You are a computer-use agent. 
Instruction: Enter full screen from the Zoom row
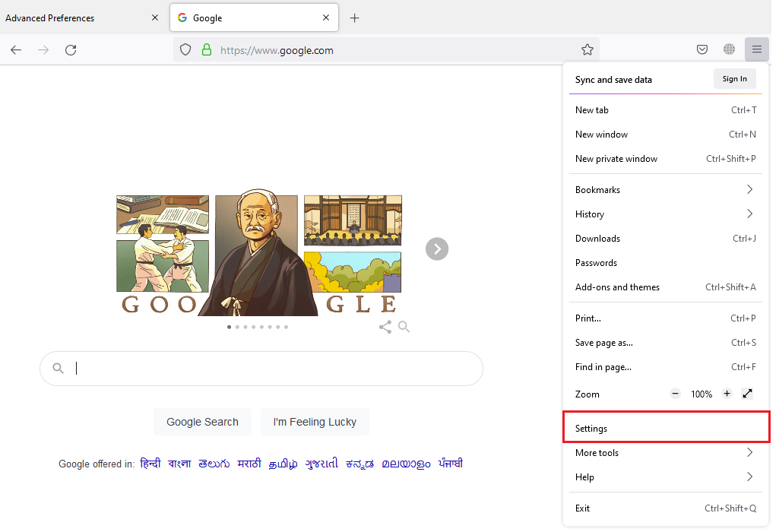[747, 394]
